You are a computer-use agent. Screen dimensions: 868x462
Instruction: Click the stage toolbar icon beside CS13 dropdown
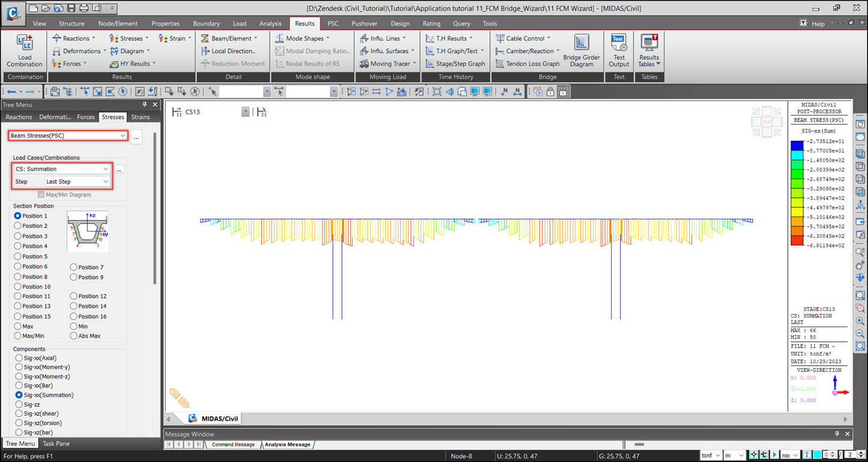tap(261, 112)
